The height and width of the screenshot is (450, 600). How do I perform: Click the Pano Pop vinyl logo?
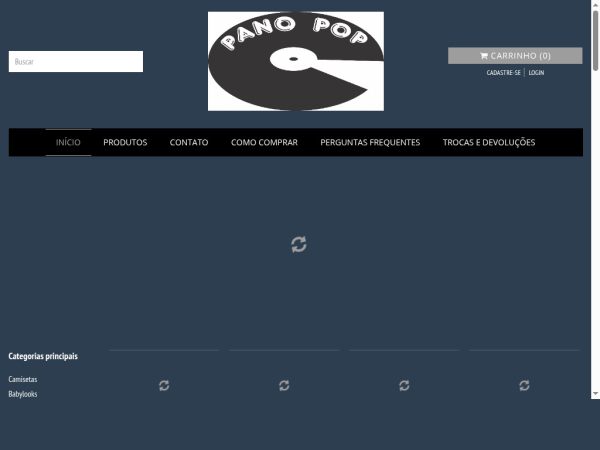[x=296, y=61]
